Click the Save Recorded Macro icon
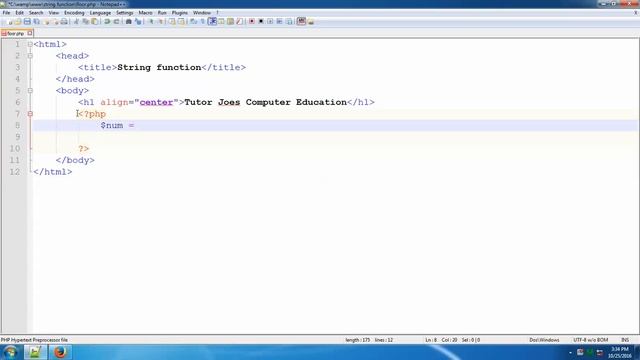Image resolution: width=640 pixels, height=360 pixels. click(x=289, y=21)
